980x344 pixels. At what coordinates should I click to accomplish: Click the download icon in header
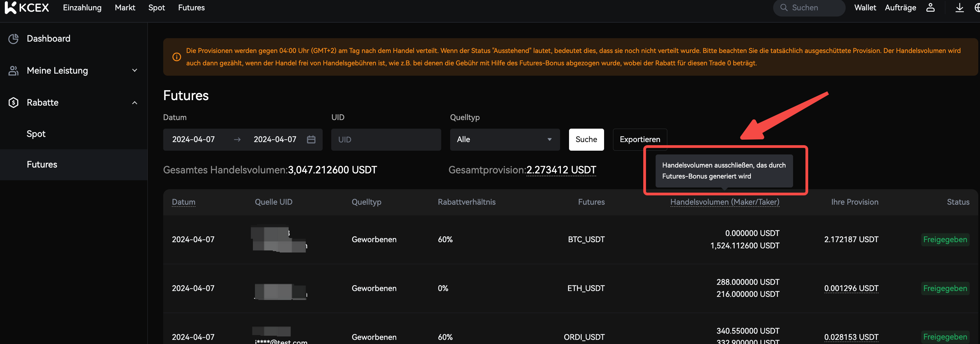coord(959,8)
